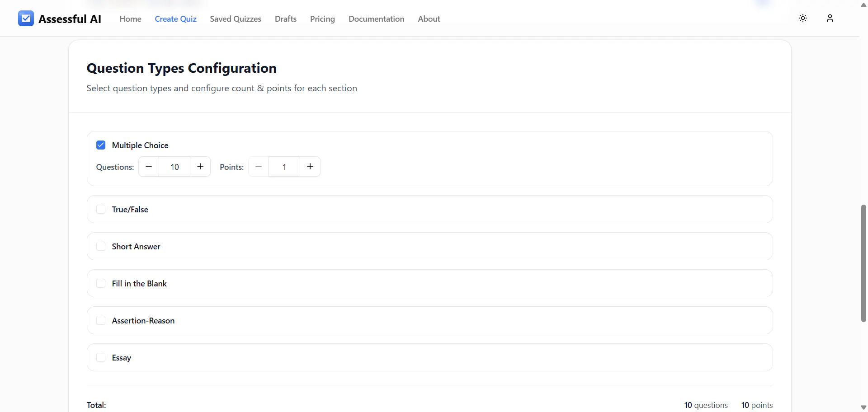The image size is (868, 412).
Task: View the Pricing page
Action: tap(322, 19)
